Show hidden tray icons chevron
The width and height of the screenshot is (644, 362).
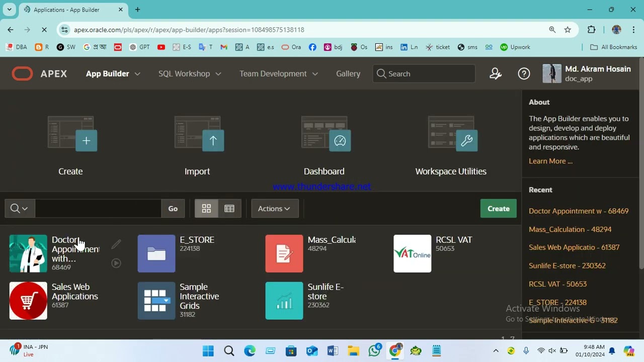tap(496, 351)
